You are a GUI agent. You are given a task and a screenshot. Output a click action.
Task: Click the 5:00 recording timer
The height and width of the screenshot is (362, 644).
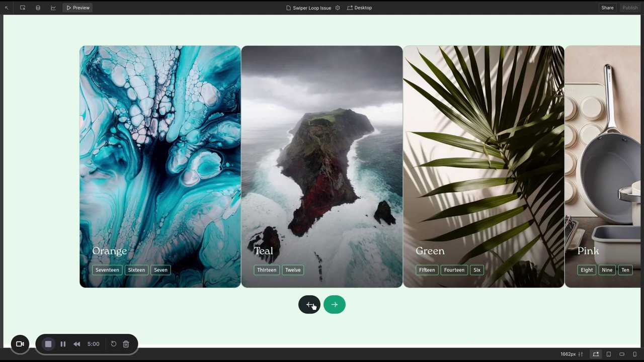(93, 344)
